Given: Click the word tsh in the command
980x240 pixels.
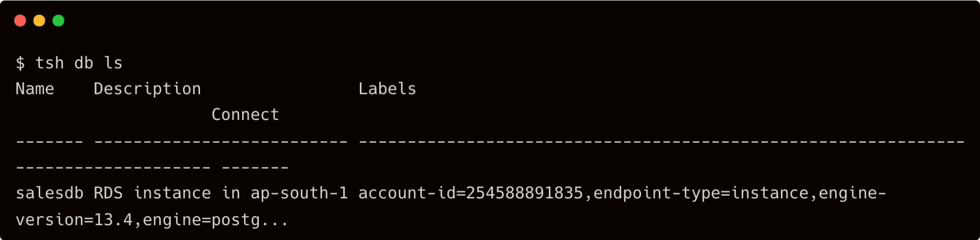Looking at the screenshot, I should [x=50, y=63].
